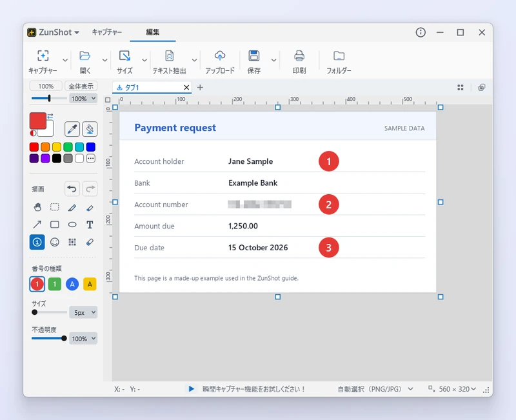Click the アップロード cloud upload icon

coord(220,55)
